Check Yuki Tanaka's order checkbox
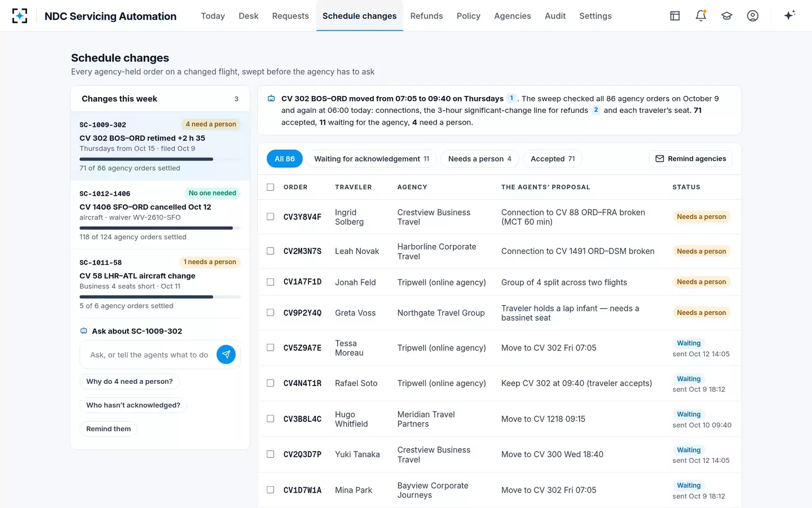This screenshot has width=812, height=508. coord(271,454)
